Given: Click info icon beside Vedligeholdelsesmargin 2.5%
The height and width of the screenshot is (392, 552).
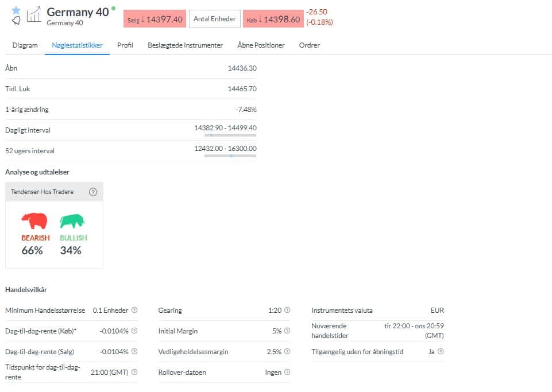Looking at the screenshot, I should coord(287,352).
